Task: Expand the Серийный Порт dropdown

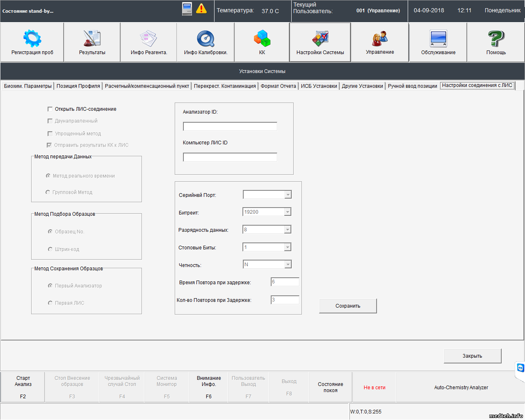Action: (288, 195)
